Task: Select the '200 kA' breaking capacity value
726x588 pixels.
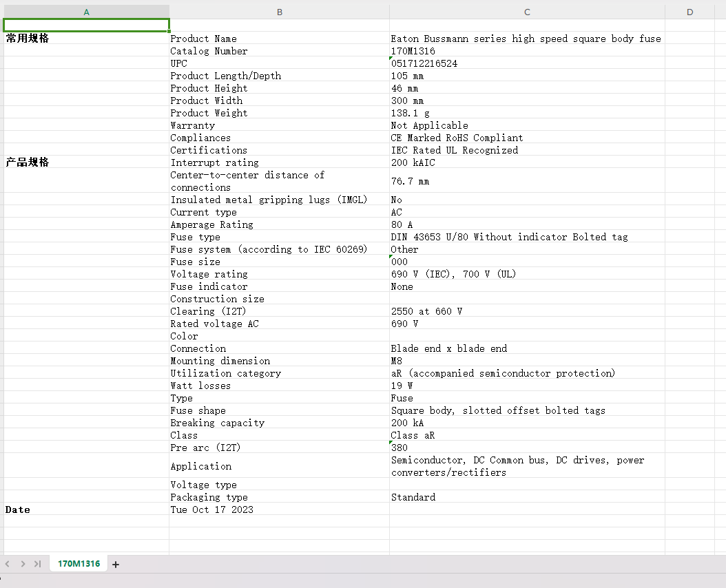Action: (x=528, y=423)
